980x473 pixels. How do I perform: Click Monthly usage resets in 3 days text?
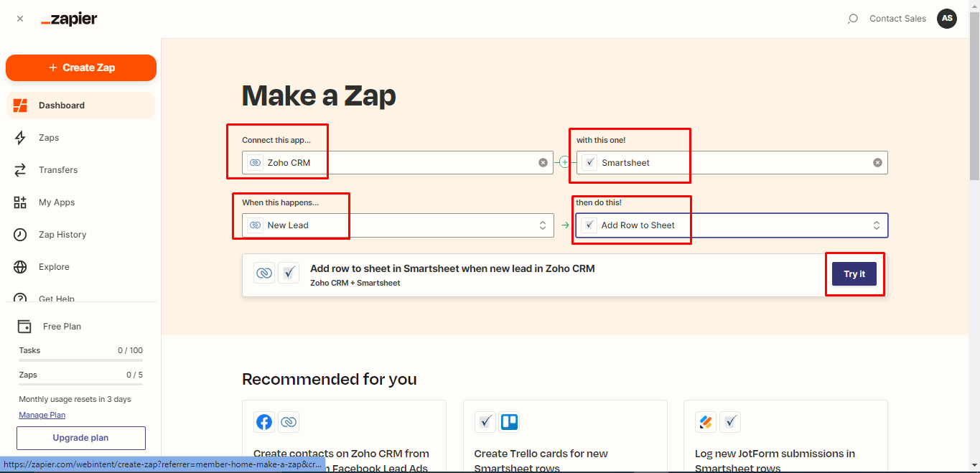(75, 399)
